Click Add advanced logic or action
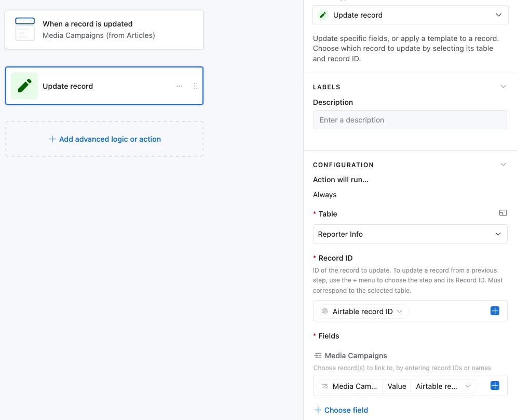The width and height of the screenshot is (517, 420). (x=104, y=139)
